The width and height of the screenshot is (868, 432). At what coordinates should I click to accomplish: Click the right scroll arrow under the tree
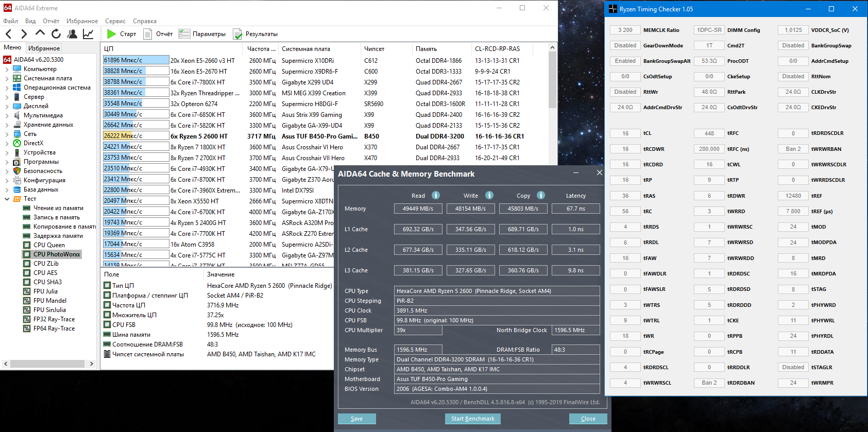click(92, 364)
